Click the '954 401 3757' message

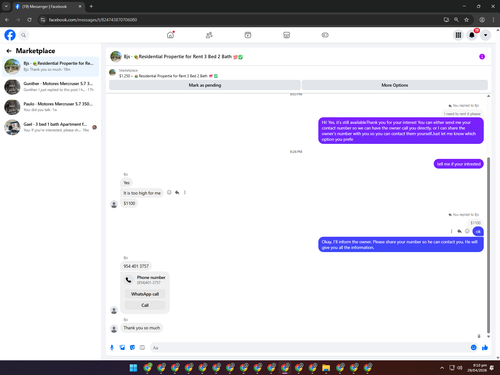136,266
